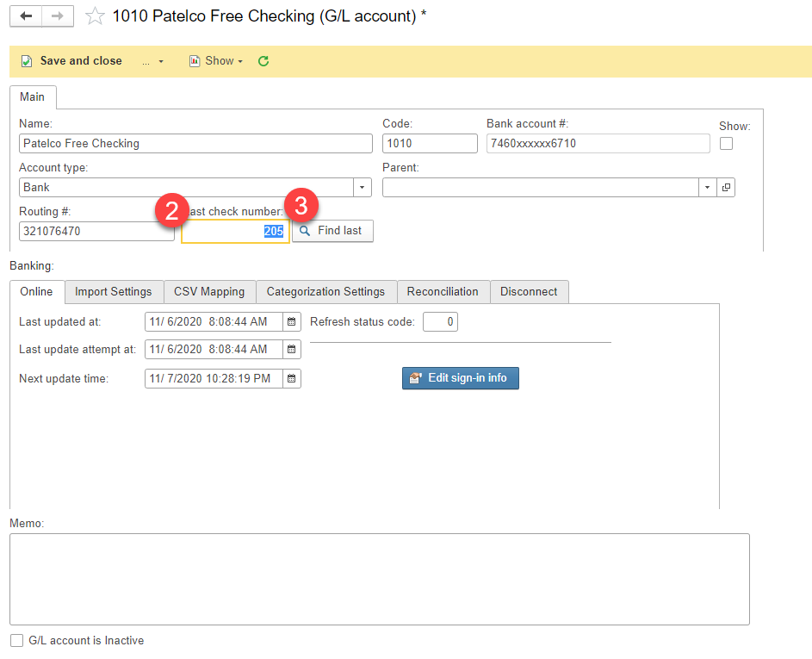812x659 pixels.
Task: Open the Show dropdown menu
Action: (216, 61)
